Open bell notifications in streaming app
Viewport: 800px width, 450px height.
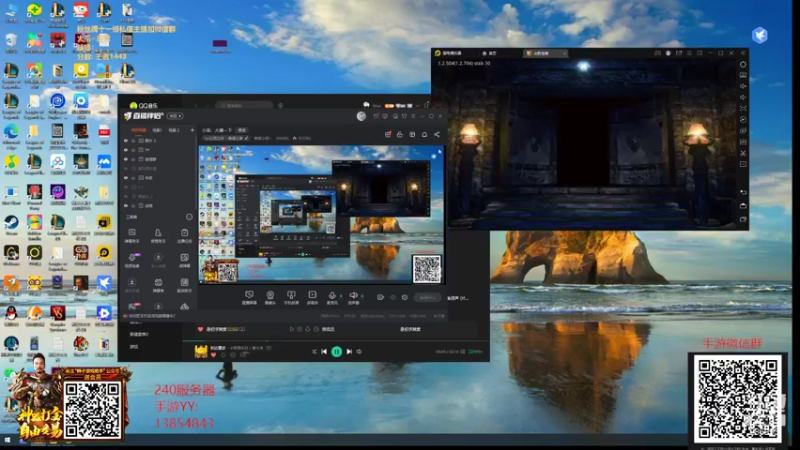point(424,134)
